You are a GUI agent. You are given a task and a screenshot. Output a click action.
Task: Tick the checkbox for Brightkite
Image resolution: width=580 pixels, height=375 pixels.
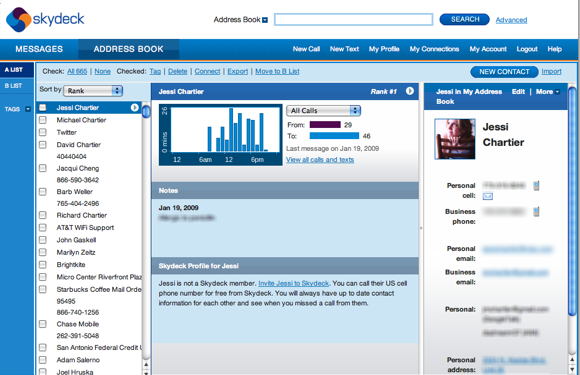coord(43,265)
